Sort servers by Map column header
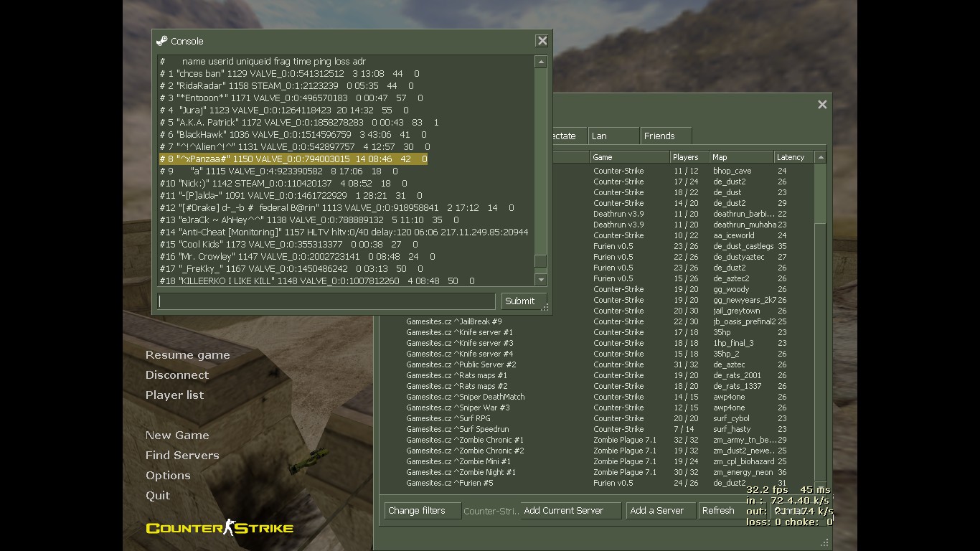 click(740, 157)
